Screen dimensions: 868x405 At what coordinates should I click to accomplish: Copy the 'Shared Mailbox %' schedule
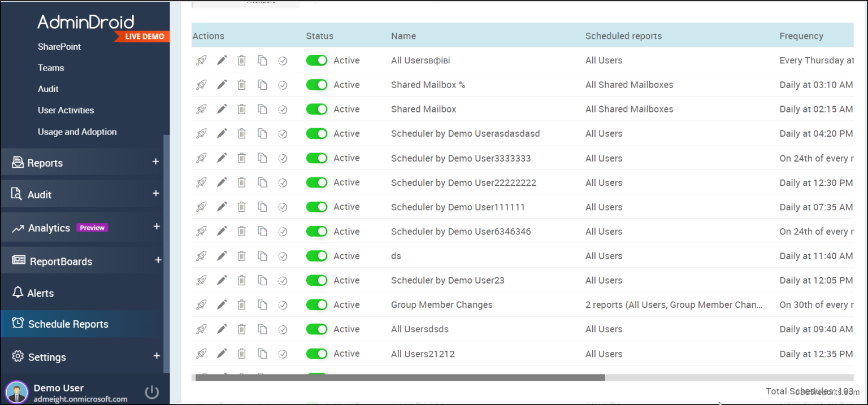click(262, 85)
